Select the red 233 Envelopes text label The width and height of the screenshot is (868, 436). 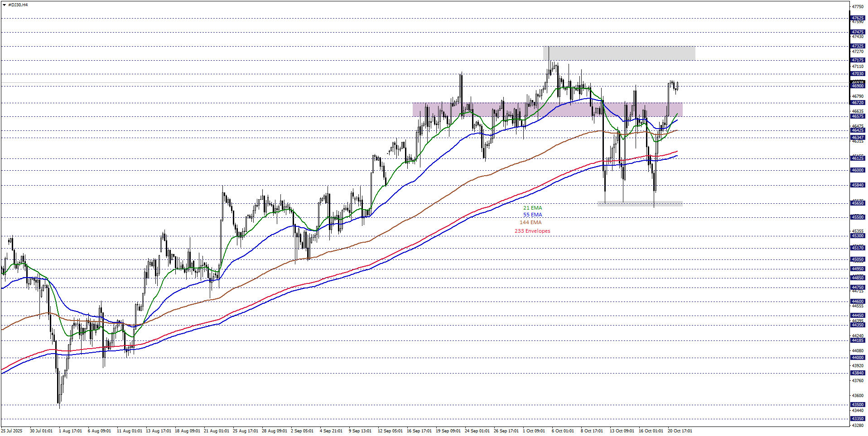pyautogui.click(x=532, y=231)
